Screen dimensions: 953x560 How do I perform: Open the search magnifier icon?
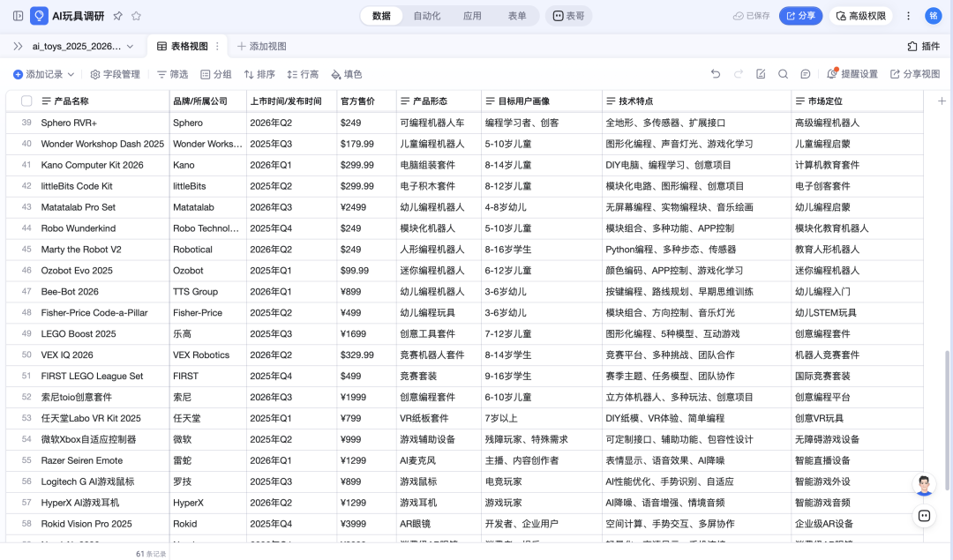point(783,74)
